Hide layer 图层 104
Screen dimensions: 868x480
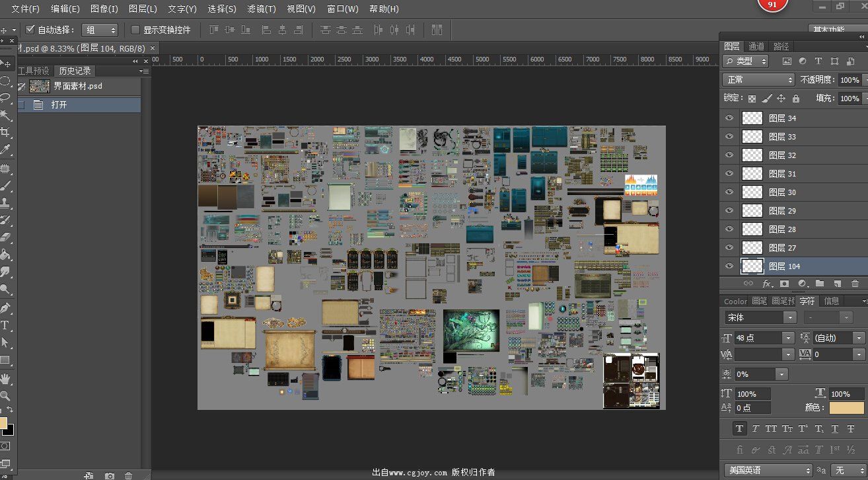(729, 266)
